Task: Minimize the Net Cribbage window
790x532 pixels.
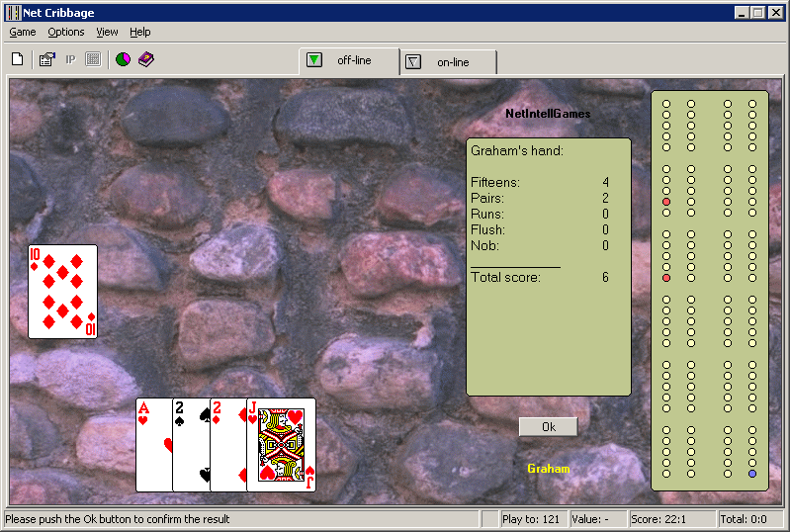Action: (742, 13)
